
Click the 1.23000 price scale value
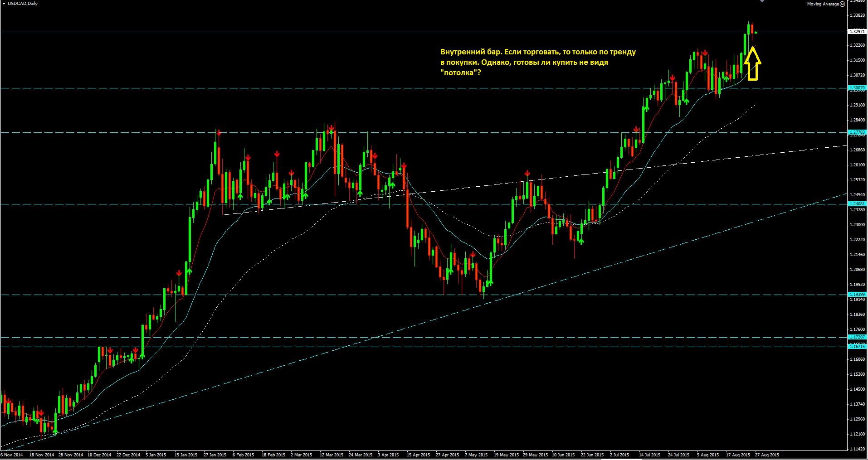[x=857, y=224]
